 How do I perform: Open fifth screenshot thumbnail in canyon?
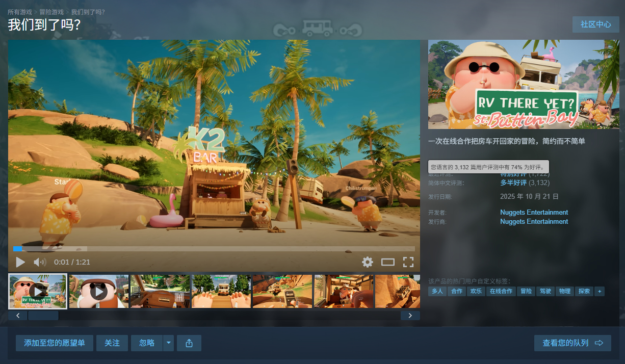point(282,291)
